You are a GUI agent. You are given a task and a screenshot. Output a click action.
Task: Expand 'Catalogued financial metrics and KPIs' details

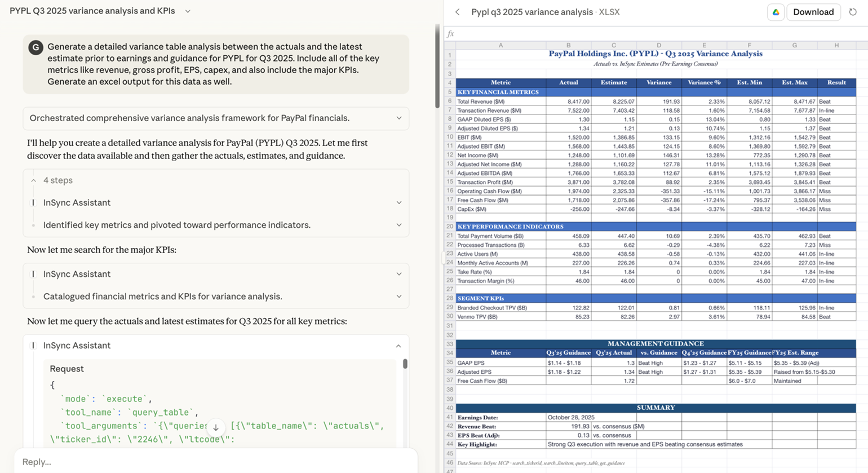pyautogui.click(x=400, y=296)
